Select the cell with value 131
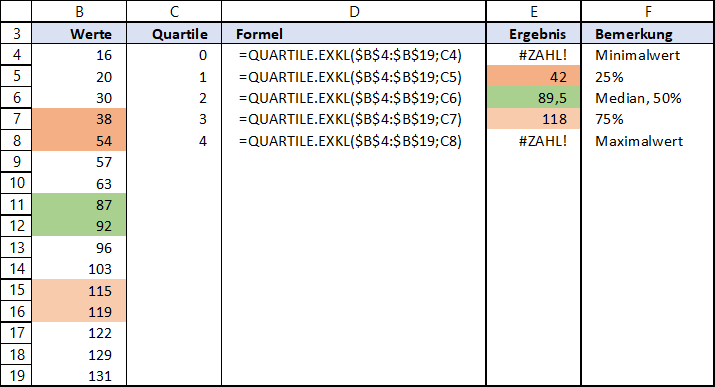The image size is (715, 387). pos(79,376)
